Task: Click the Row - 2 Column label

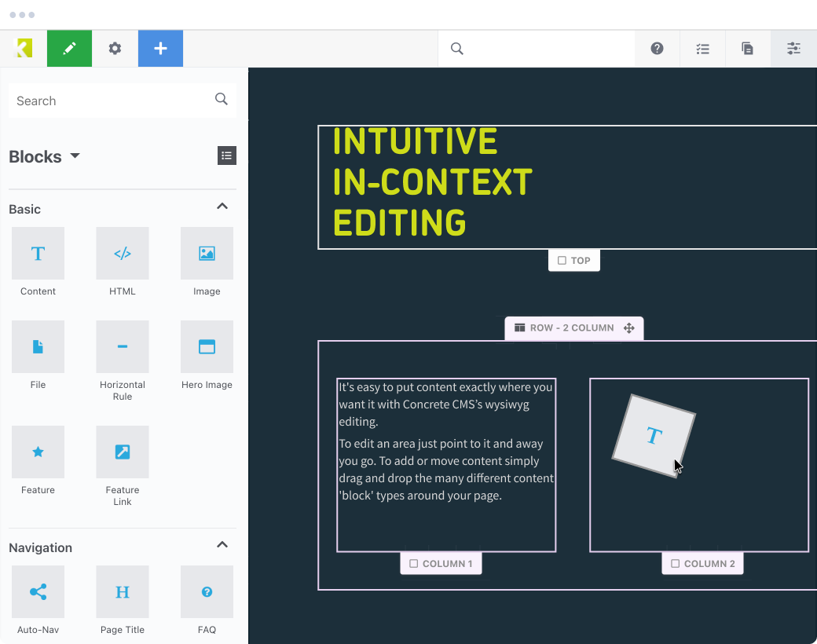Action: 574,327
